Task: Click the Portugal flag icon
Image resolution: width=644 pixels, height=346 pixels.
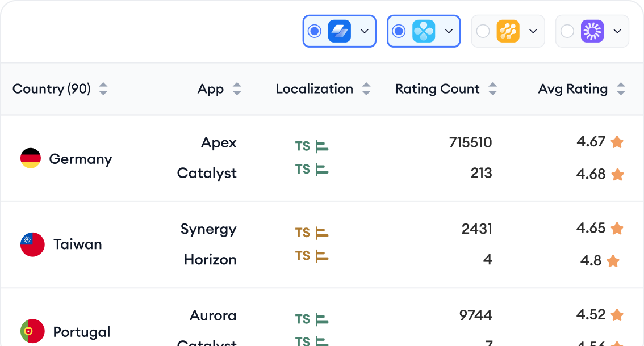Action: pyautogui.click(x=32, y=331)
